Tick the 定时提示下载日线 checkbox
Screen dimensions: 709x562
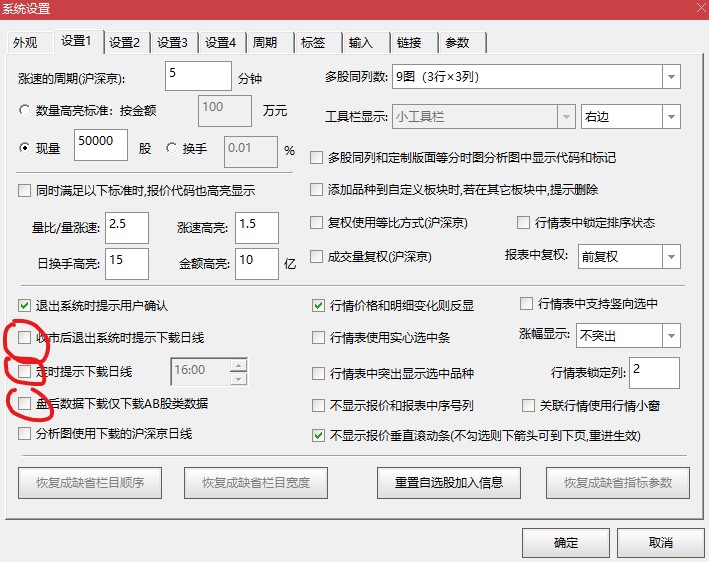coord(25,372)
